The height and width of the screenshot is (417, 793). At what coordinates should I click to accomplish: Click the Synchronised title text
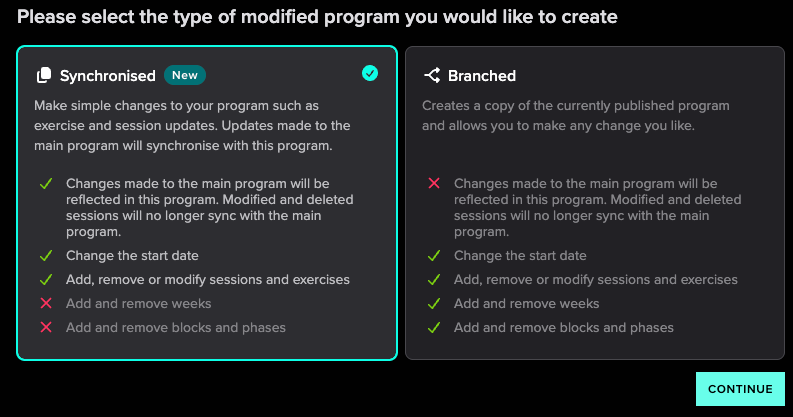tap(108, 76)
